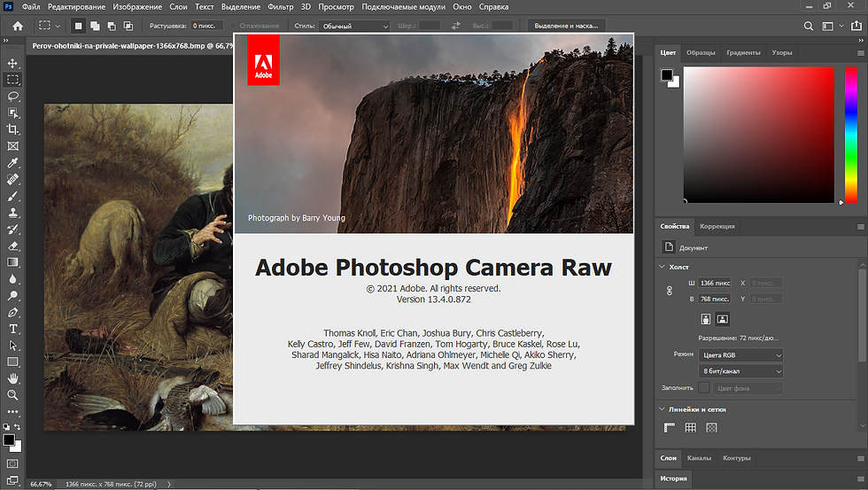Image resolution: width=868 pixels, height=490 pixels.
Task: Select the Crop tool
Action: 12,129
